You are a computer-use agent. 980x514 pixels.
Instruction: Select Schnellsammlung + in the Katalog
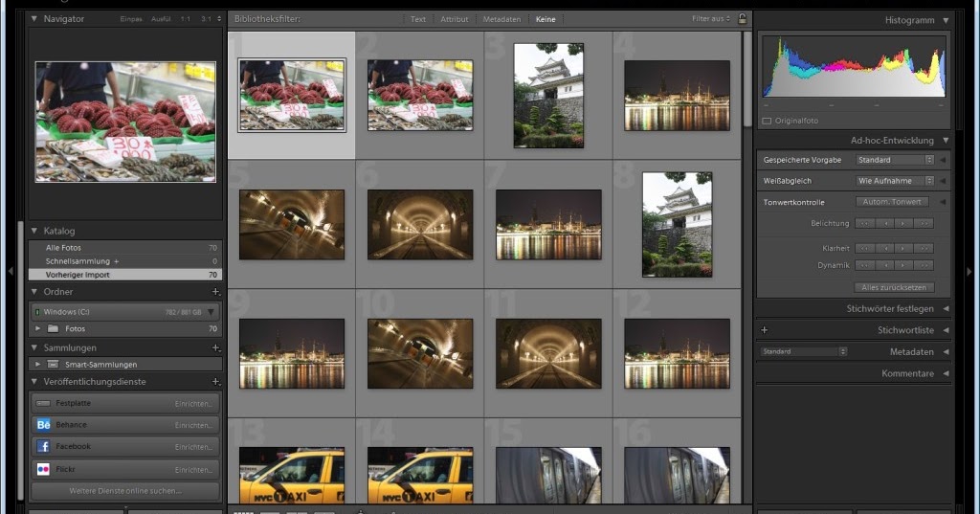coord(125,261)
